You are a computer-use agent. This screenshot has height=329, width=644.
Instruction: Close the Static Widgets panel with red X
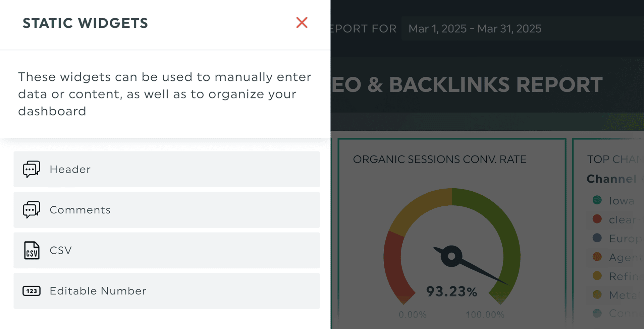click(302, 23)
